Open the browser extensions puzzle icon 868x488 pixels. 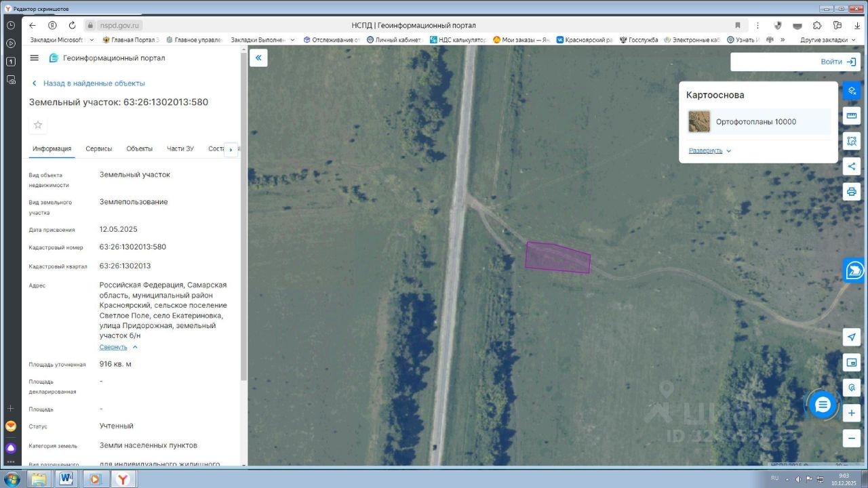(x=817, y=25)
